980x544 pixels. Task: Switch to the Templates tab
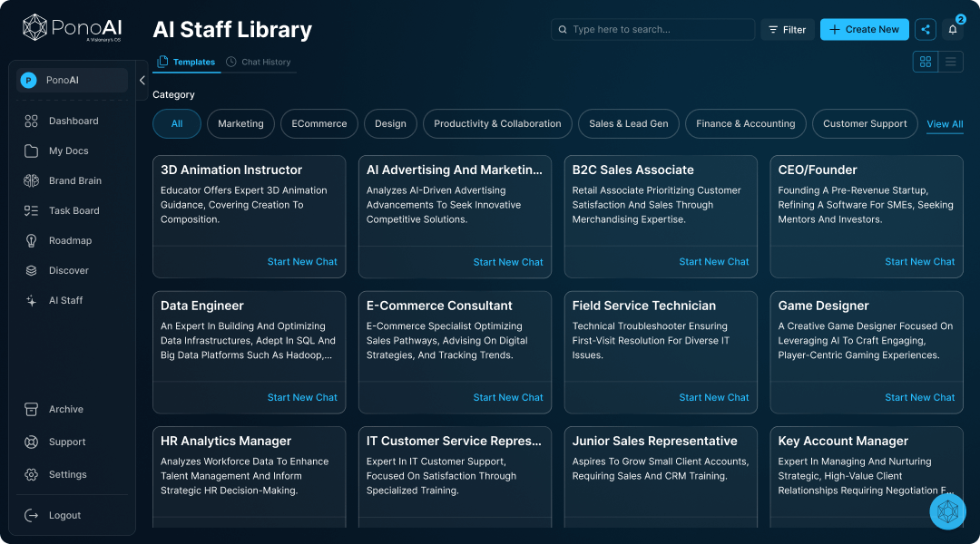tap(187, 63)
